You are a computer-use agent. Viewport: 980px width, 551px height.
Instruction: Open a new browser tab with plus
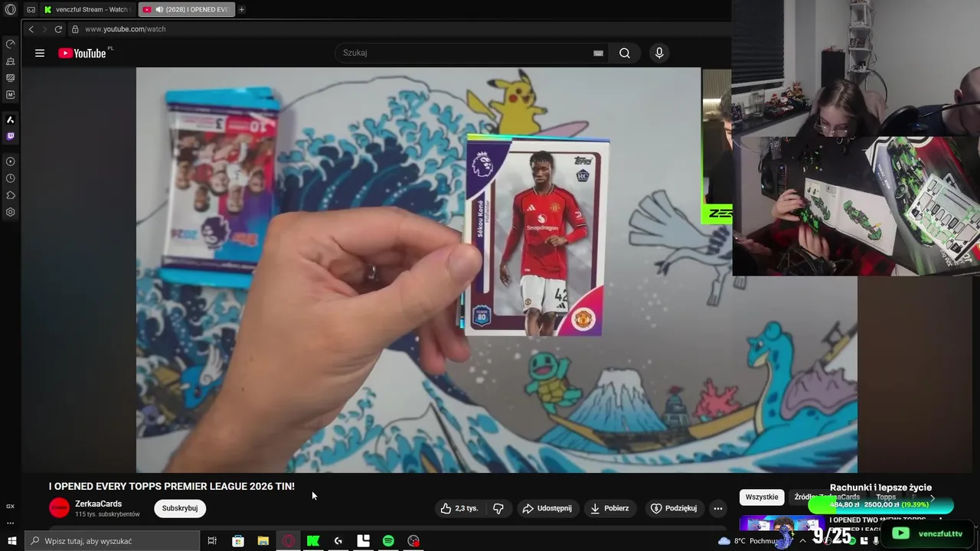pyautogui.click(x=242, y=10)
